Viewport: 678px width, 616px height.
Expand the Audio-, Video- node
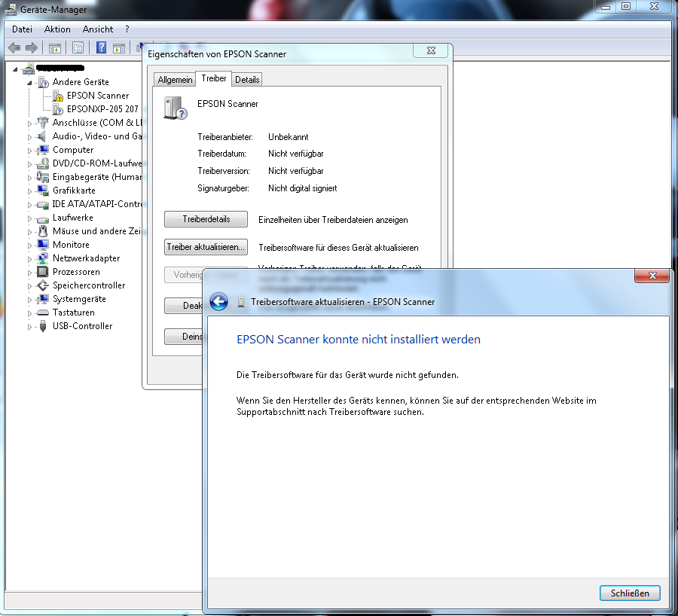pyautogui.click(x=29, y=136)
